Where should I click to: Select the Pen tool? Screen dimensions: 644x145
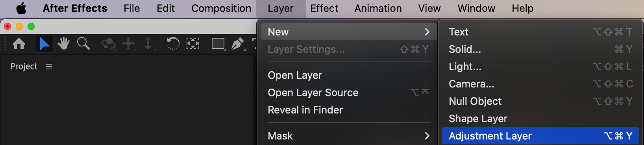[x=238, y=43]
